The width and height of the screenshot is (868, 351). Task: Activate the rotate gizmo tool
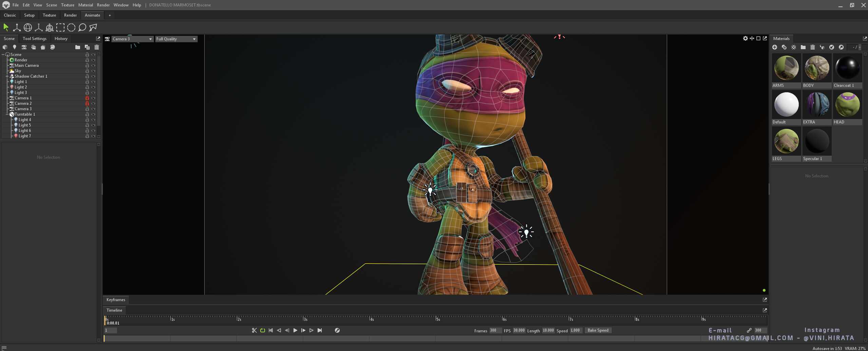pos(28,27)
